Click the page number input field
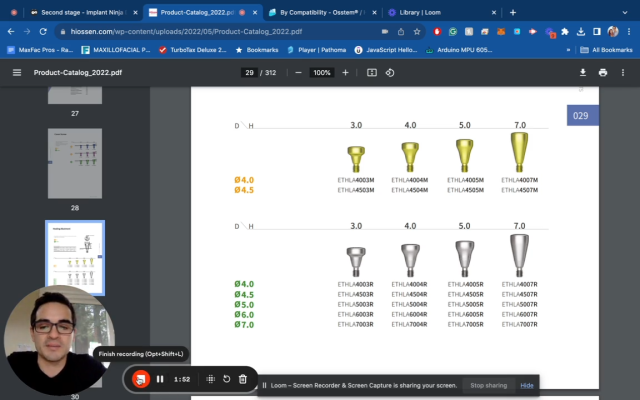Screen dimensions: 640x400 point(250,73)
